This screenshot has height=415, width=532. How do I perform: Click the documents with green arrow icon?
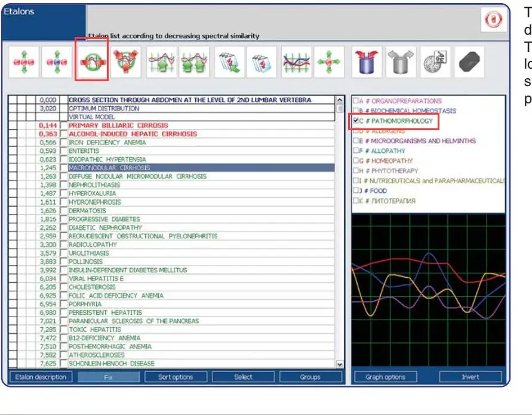pyautogui.click(x=229, y=63)
